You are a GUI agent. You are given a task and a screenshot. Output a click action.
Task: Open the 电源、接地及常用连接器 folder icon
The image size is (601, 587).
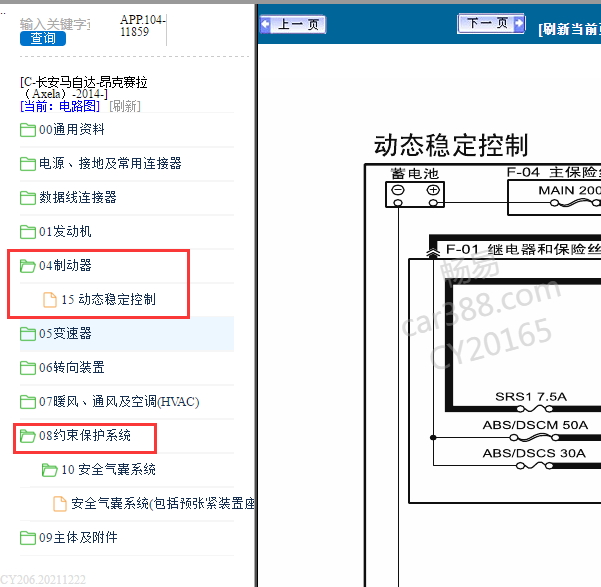point(28,164)
